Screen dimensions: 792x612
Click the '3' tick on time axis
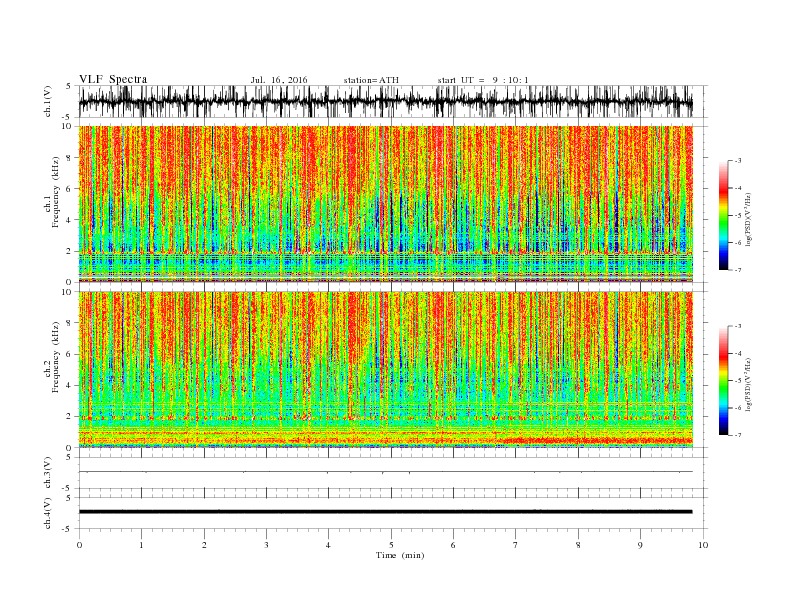click(266, 545)
